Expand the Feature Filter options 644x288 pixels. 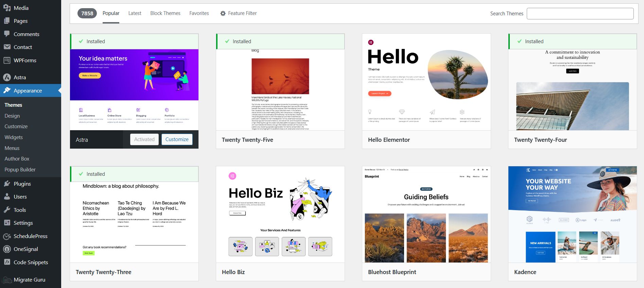coord(239,13)
